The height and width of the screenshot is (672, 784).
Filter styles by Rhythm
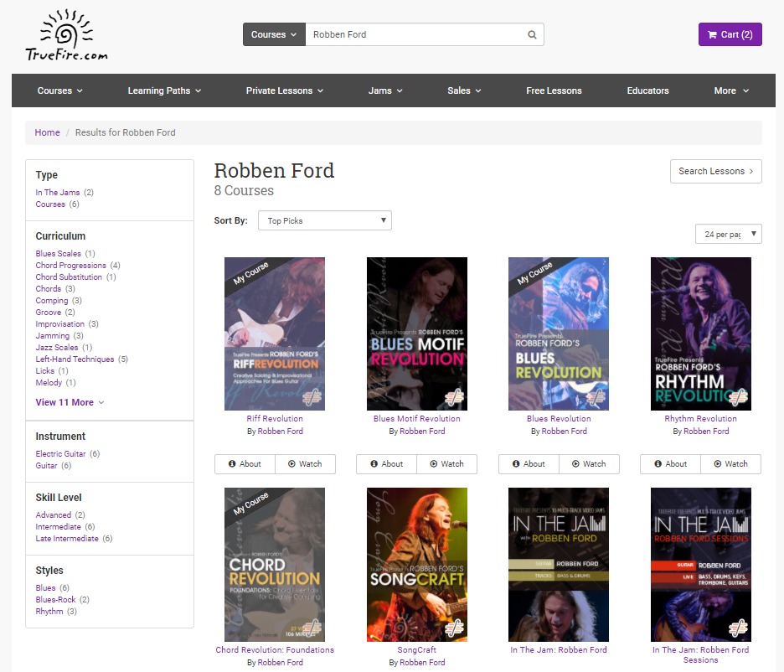[x=49, y=612]
